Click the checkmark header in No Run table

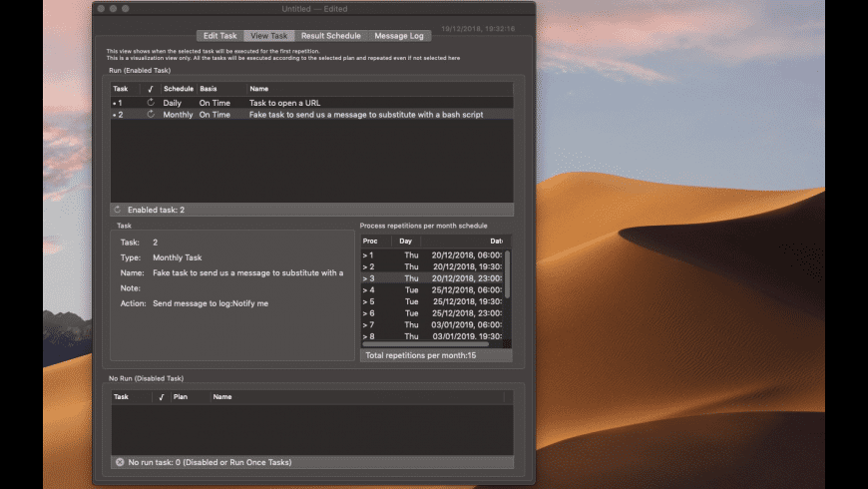click(x=161, y=396)
